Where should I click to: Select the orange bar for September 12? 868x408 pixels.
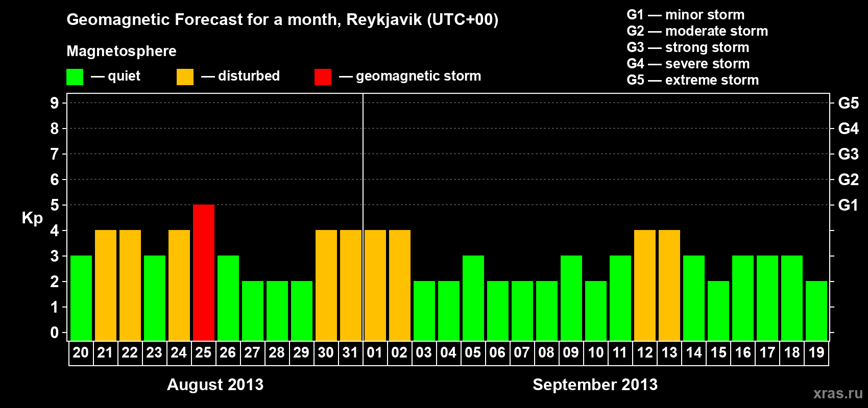click(x=645, y=286)
